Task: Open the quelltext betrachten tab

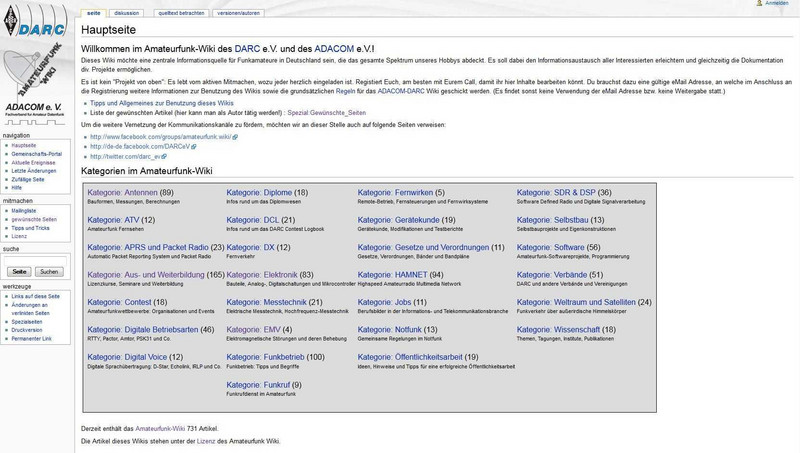Action: [x=181, y=13]
